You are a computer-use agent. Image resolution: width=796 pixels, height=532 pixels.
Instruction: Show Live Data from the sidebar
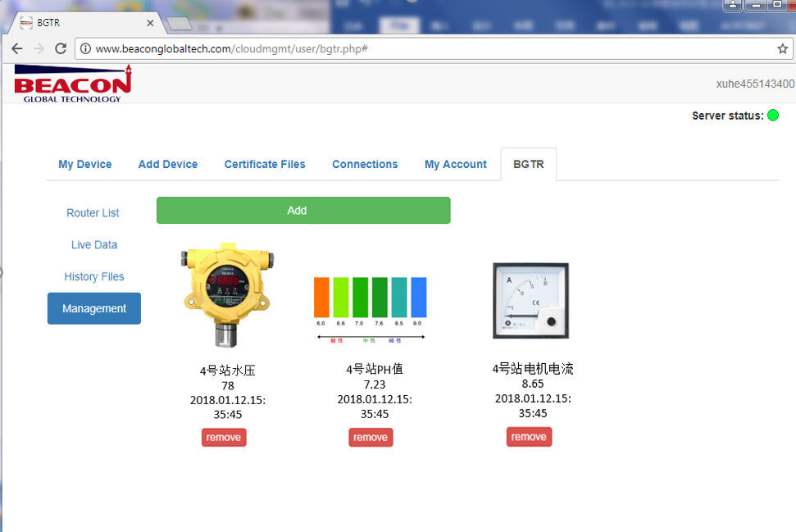[94, 245]
